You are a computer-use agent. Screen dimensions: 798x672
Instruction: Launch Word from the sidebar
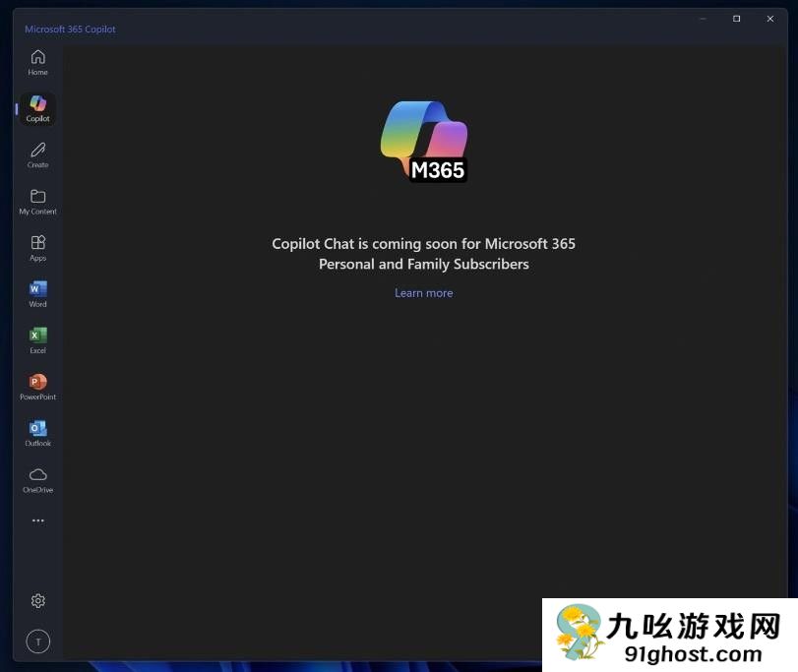(37, 293)
